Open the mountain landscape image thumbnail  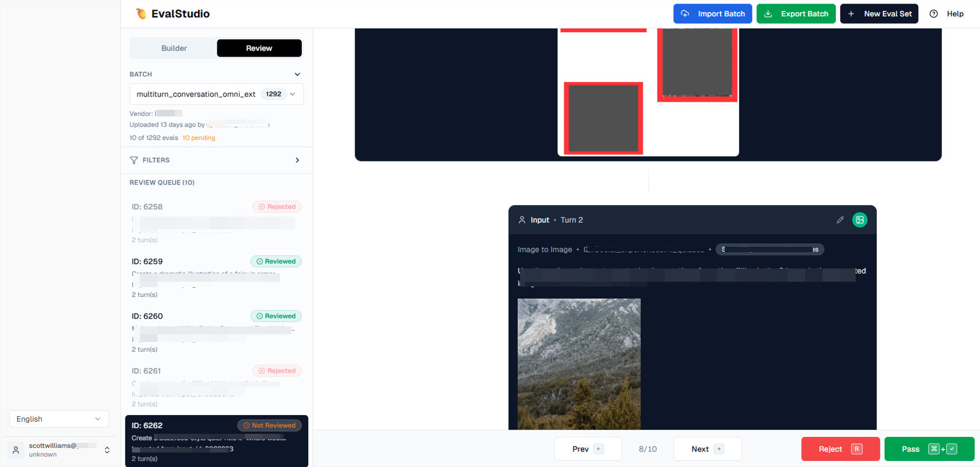pyautogui.click(x=579, y=364)
